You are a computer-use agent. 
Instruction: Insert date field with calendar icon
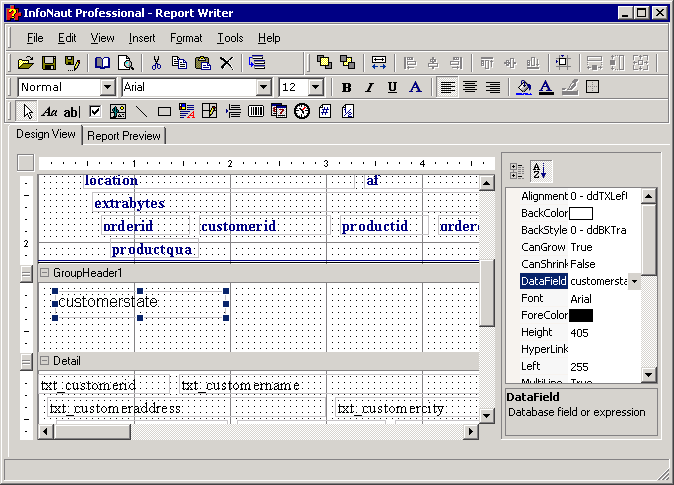tap(279, 111)
